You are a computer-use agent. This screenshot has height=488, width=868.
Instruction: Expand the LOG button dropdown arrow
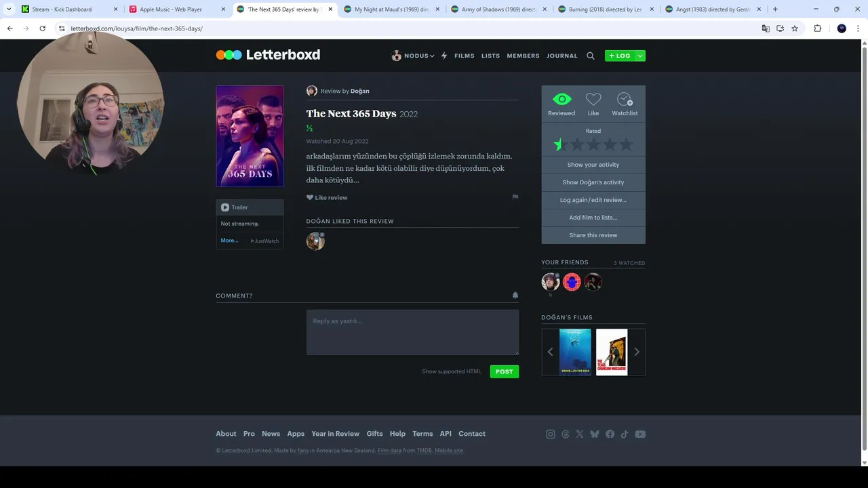(640, 56)
